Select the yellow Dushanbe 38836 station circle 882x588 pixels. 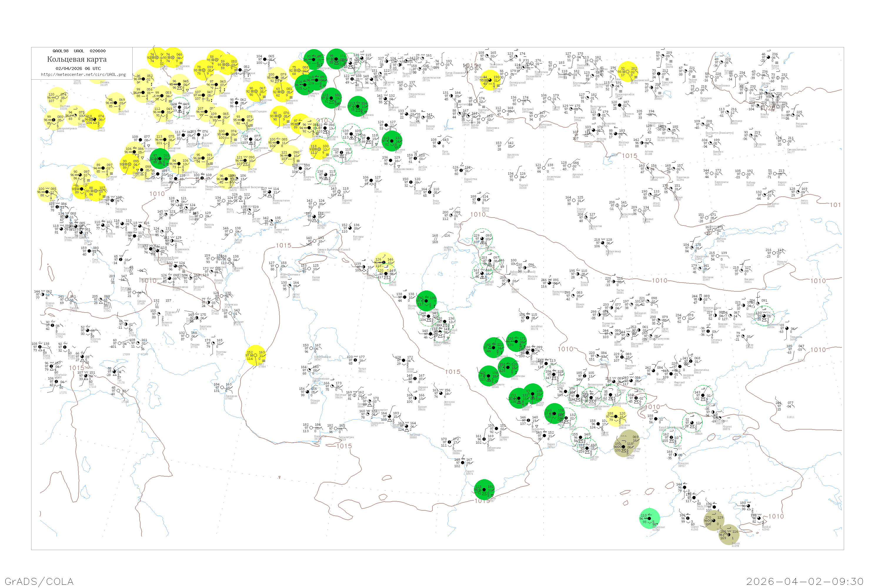tap(616, 416)
